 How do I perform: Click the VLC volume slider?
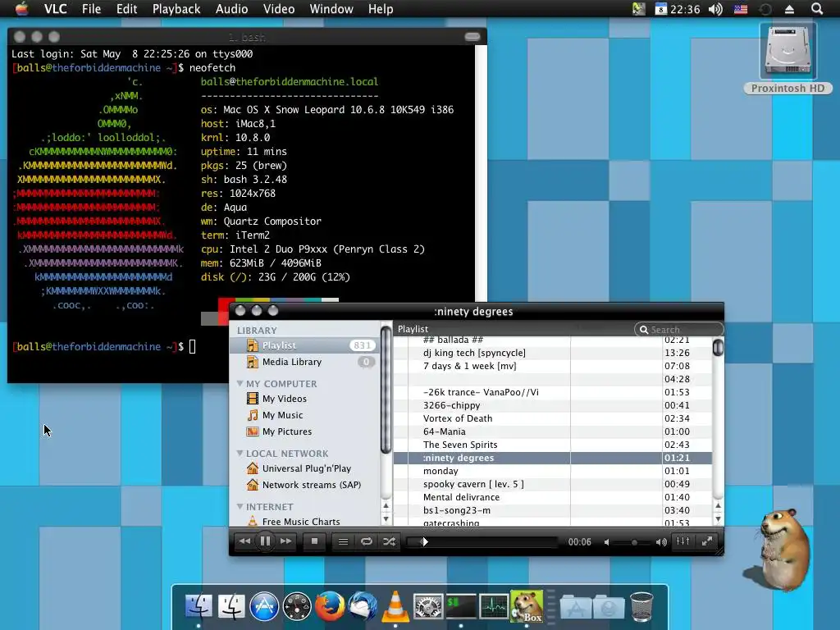coord(632,542)
